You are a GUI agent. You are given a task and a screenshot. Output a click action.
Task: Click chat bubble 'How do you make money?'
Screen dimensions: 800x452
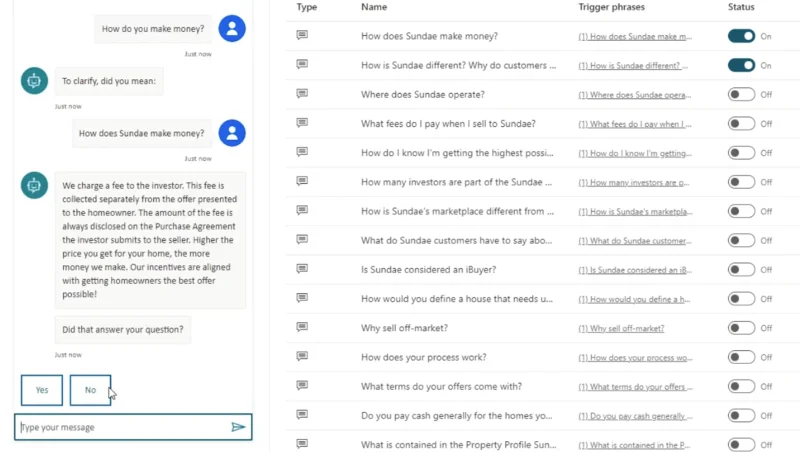[x=153, y=29]
